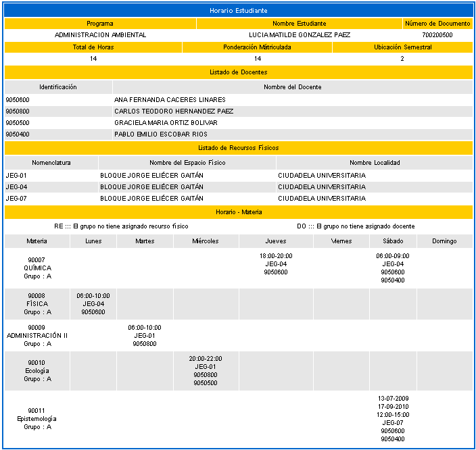
Task: Click the Listado de Docentes header
Action: tap(238, 72)
